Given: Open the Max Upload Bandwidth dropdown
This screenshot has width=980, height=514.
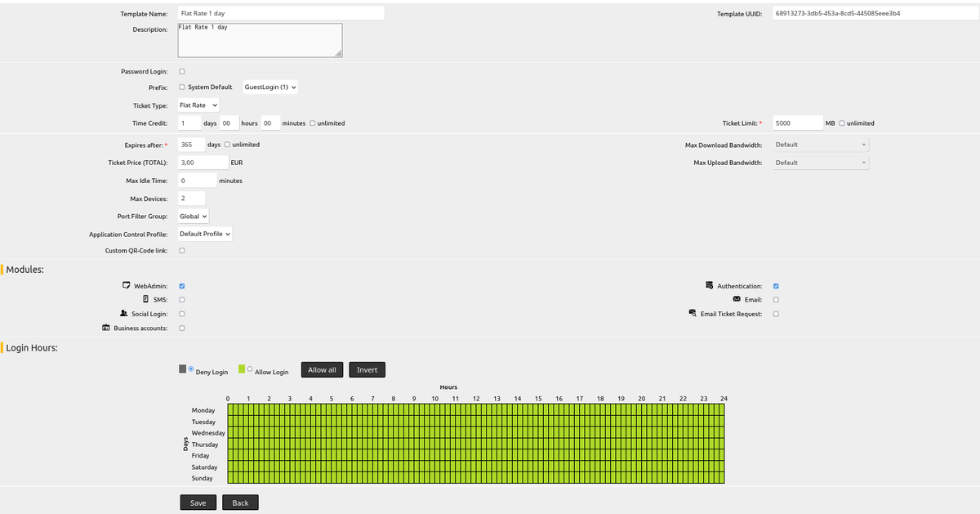Looking at the screenshot, I should tap(820, 163).
